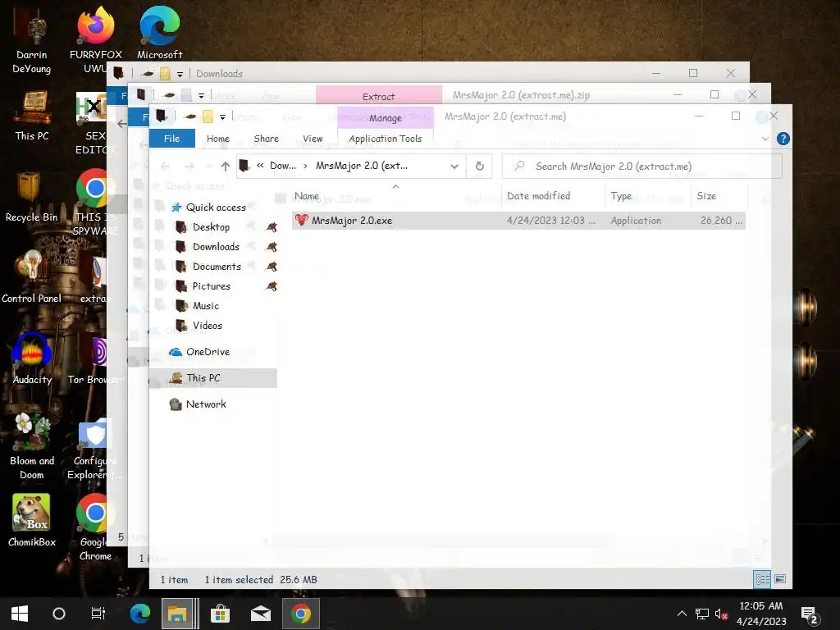Screen dimensions: 840x630
Task: Select Pictures in navigation pane
Action: (211, 286)
